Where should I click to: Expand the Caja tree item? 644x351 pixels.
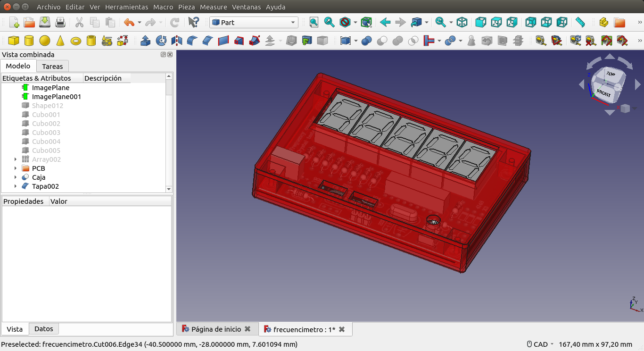point(16,177)
